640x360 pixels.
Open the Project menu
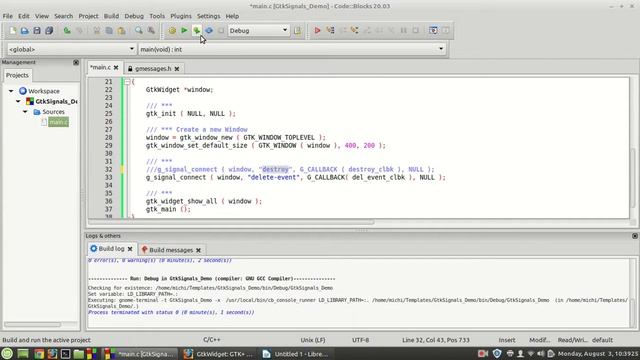coord(88,16)
